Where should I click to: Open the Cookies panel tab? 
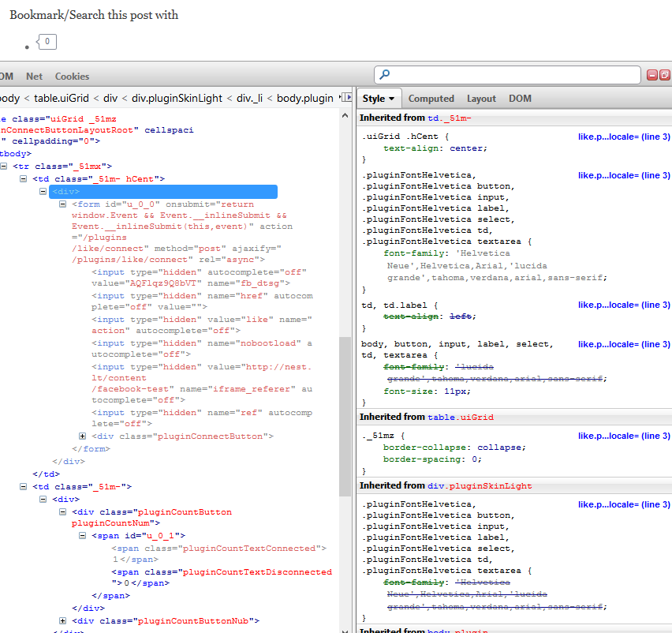pyautogui.click(x=72, y=77)
